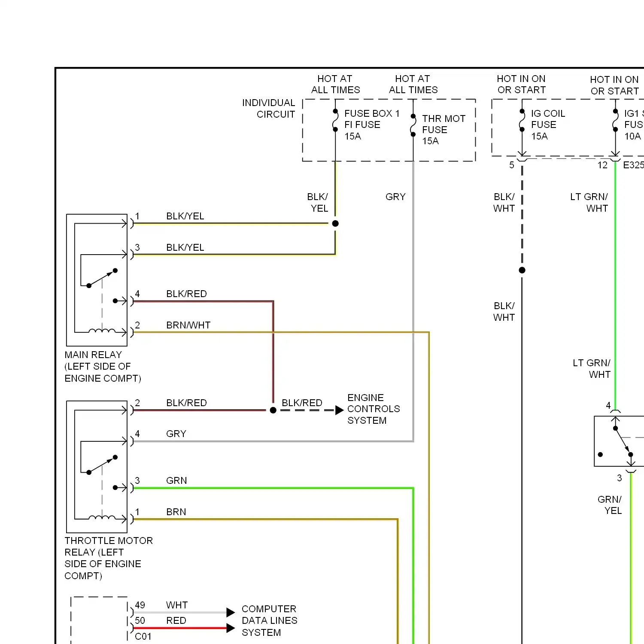644x644 pixels.
Task: Click the FI fuse symbol in fuse box
Action: click(335, 120)
